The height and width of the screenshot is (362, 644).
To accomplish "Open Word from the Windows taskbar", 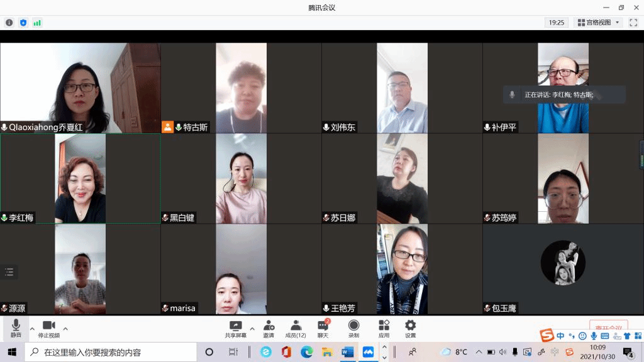I will pos(348,352).
